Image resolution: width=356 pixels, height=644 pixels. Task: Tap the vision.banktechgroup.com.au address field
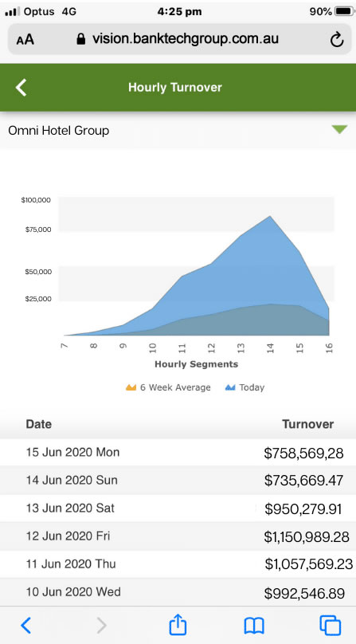click(178, 39)
